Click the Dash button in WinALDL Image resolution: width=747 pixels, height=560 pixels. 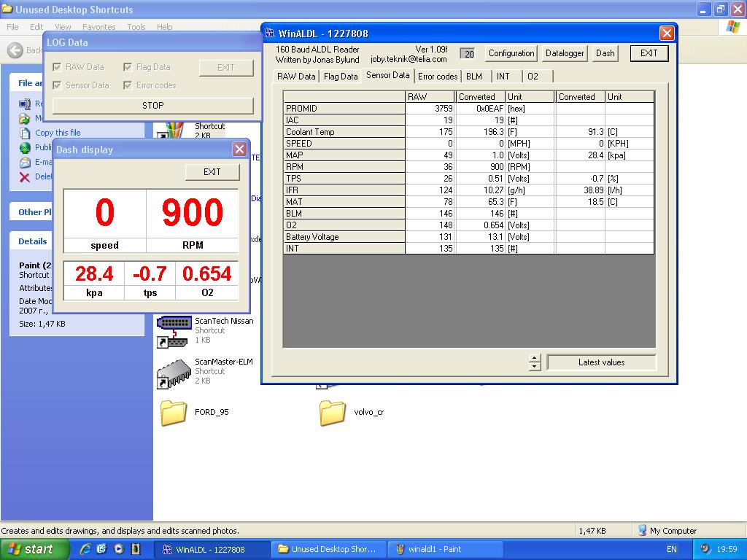[605, 53]
